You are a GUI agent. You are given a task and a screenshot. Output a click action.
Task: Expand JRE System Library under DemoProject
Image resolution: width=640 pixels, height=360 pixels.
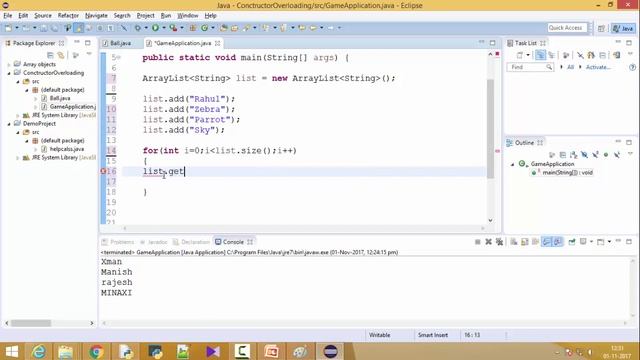pos(18,158)
